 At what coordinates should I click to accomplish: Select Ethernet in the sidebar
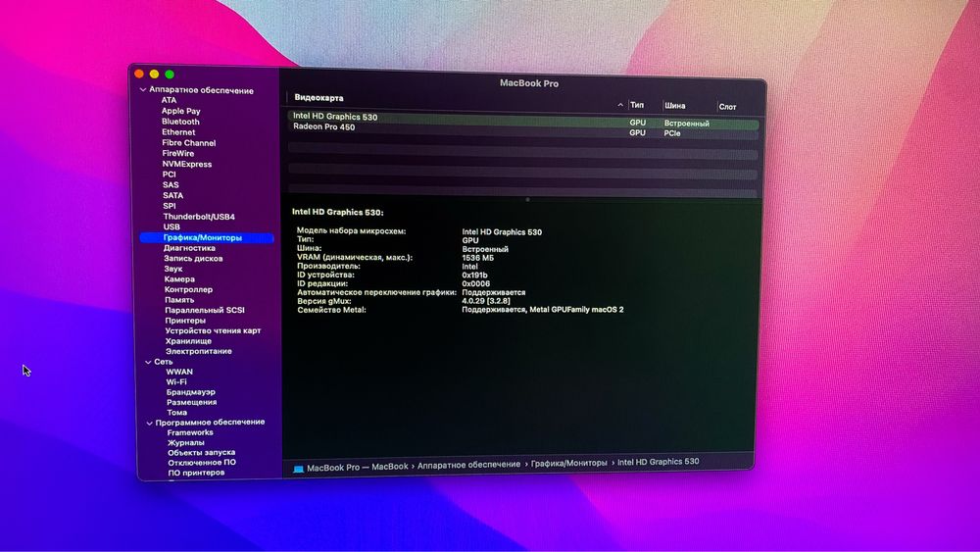pyautogui.click(x=178, y=132)
